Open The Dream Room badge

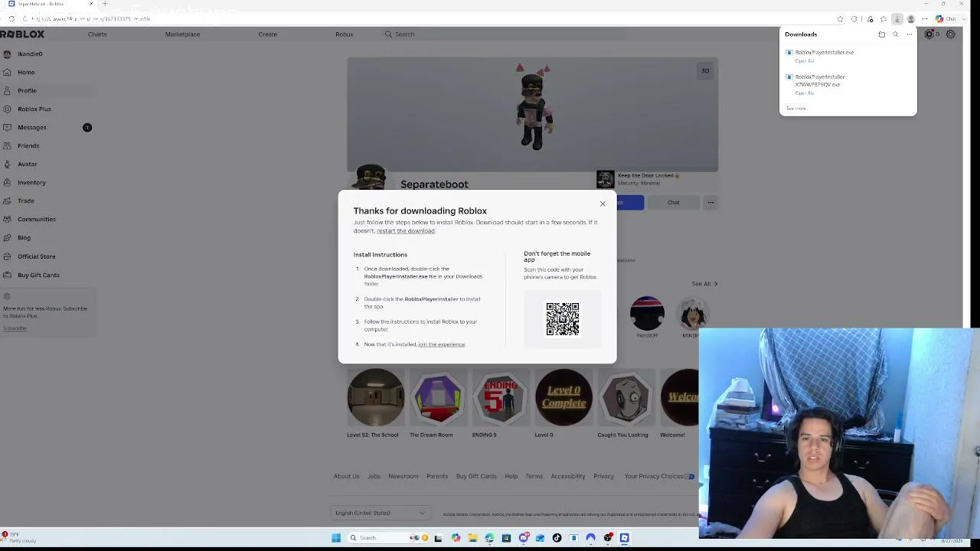click(x=438, y=397)
